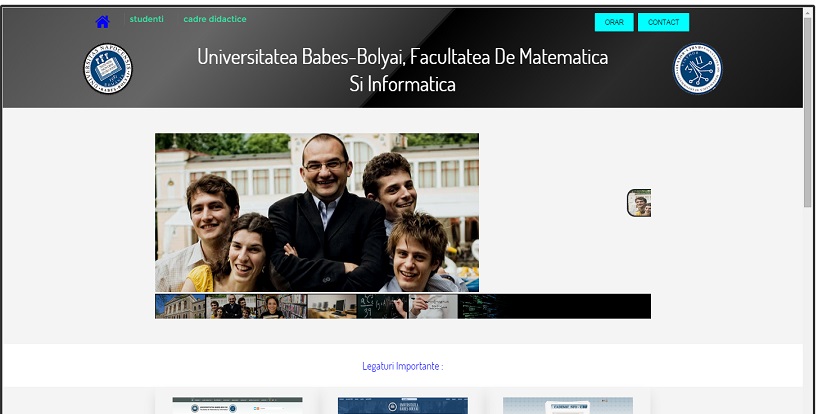
Task: Open the Babes-Bolyai University seal logo
Action: click(108, 69)
